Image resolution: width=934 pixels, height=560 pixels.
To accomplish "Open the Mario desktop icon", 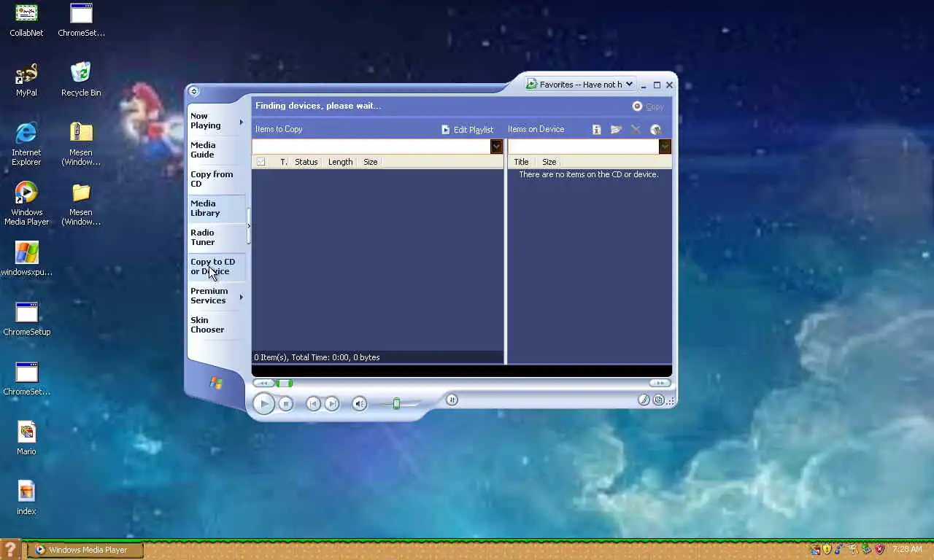I will click(x=26, y=438).
